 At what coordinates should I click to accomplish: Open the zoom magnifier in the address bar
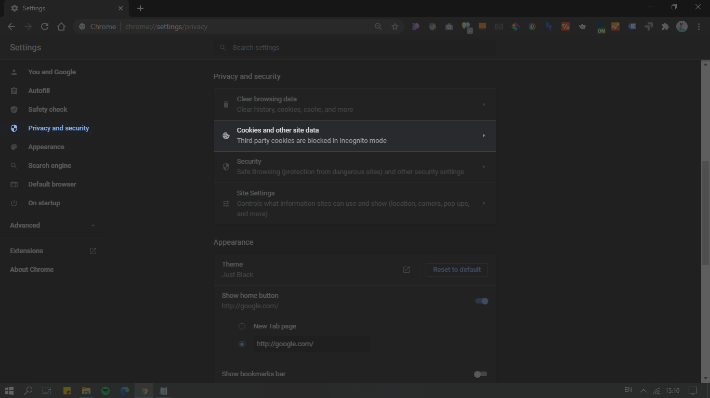coord(378,27)
